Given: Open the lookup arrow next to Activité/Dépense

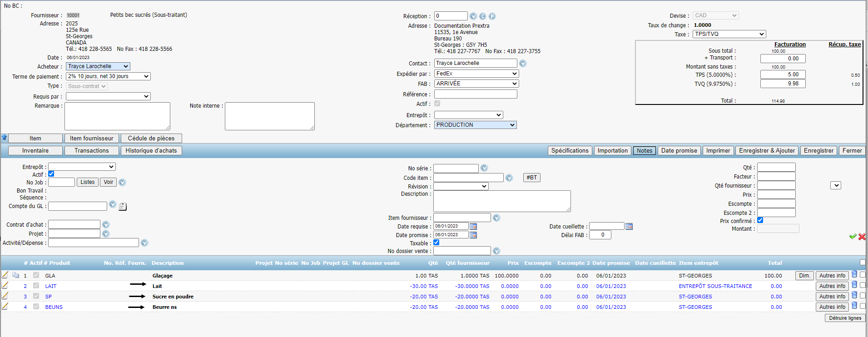Looking at the screenshot, I should coord(144,243).
